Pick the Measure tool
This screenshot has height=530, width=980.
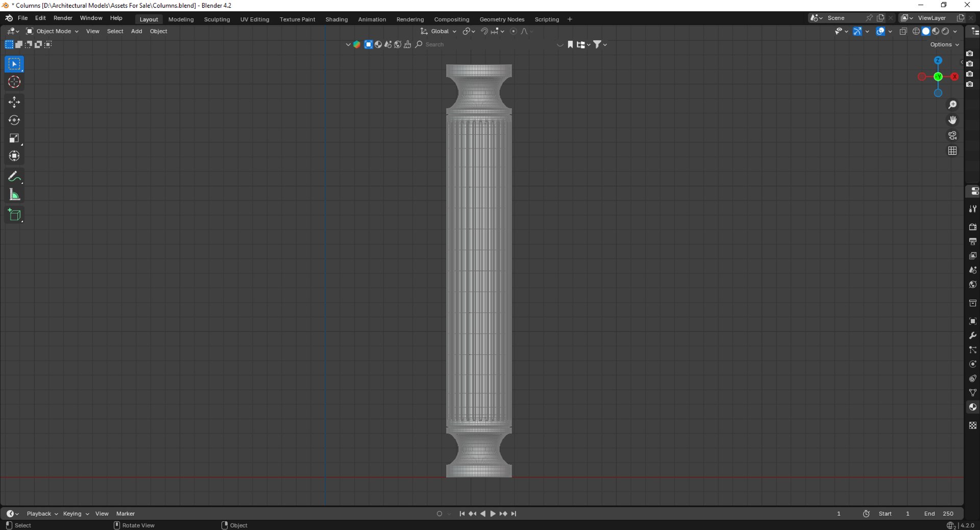14,195
